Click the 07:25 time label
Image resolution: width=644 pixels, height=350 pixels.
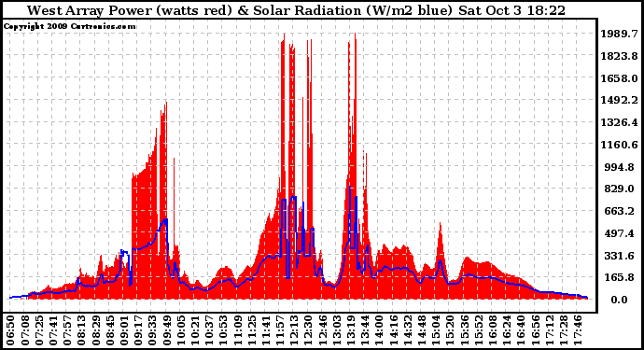[39, 330]
